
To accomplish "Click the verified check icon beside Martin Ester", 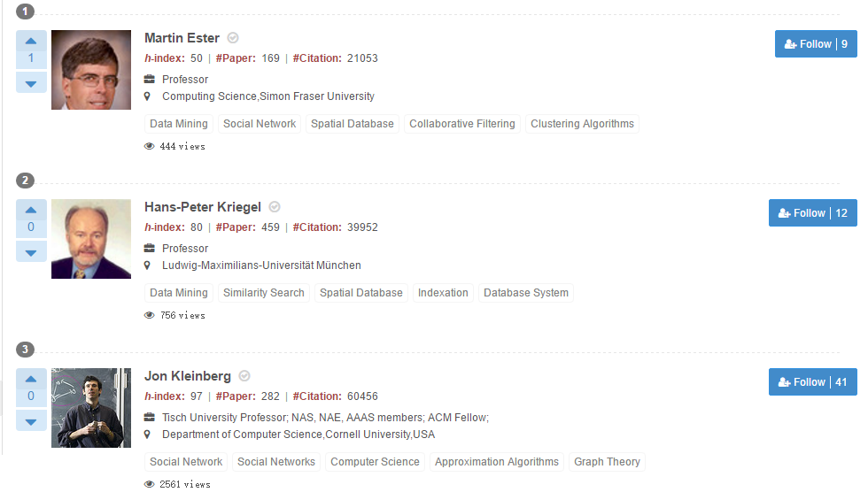I will [x=233, y=38].
